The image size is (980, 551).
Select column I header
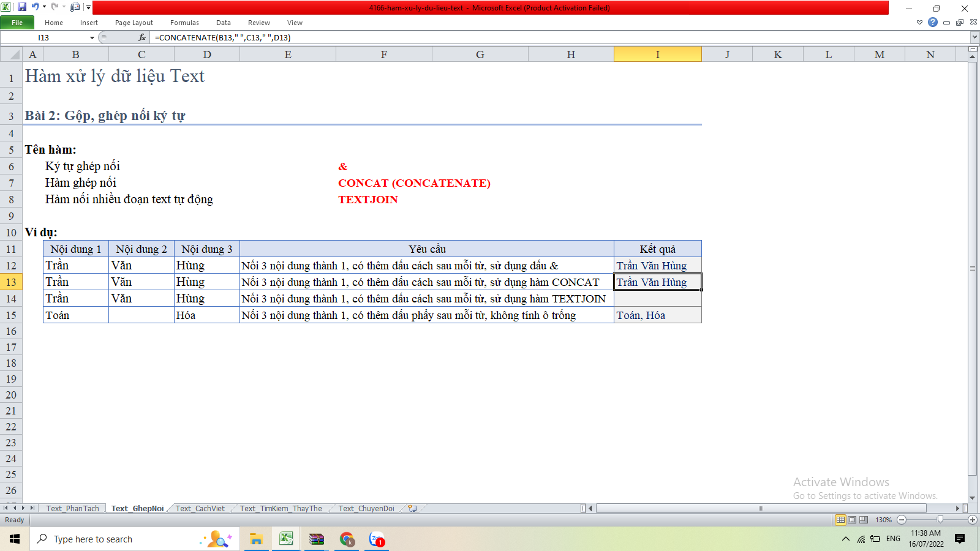coord(658,54)
